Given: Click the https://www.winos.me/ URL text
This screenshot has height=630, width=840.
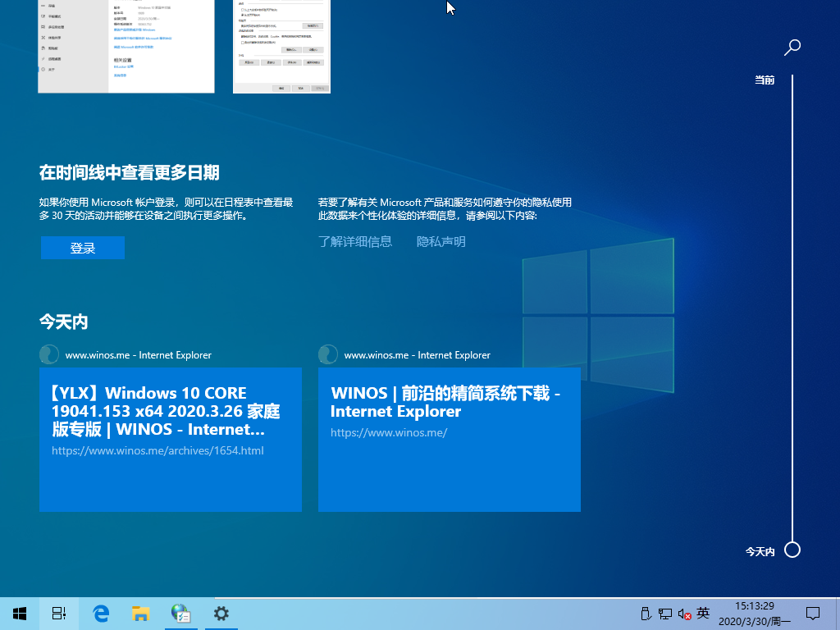Looking at the screenshot, I should coord(388,432).
